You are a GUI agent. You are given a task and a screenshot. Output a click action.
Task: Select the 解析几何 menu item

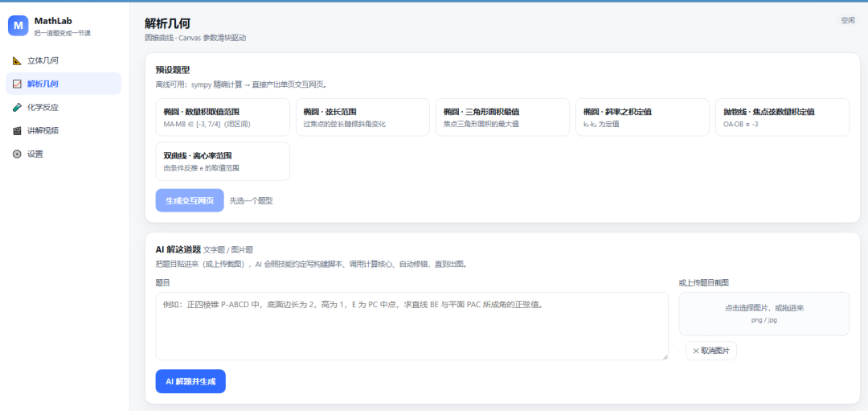coord(63,84)
